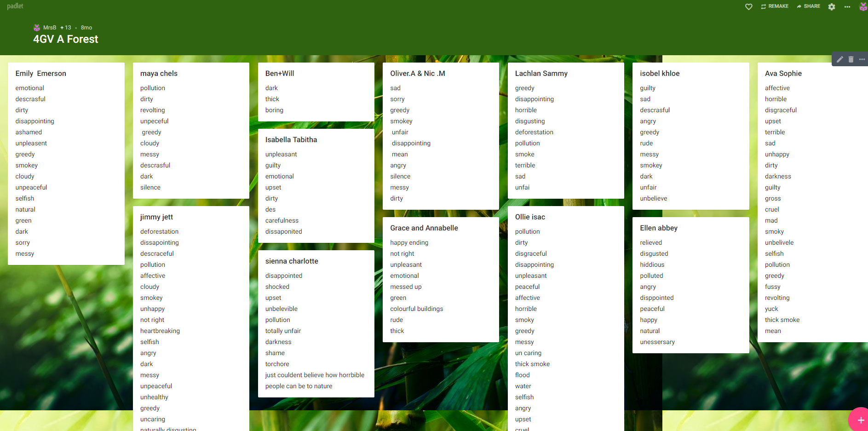This screenshot has height=431, width=868.
Task: Click the +13 contributors indicator
Action: click(x=66, y=28)
